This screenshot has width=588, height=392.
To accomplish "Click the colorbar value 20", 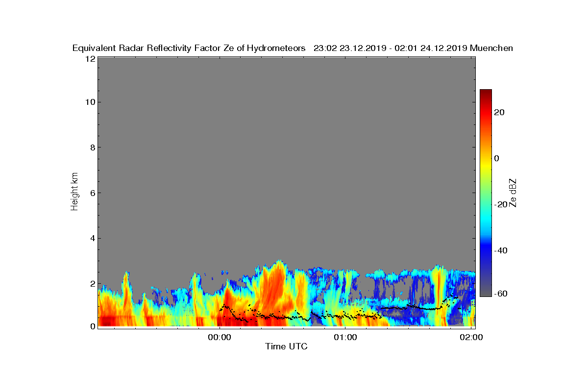I will [500, 112].
